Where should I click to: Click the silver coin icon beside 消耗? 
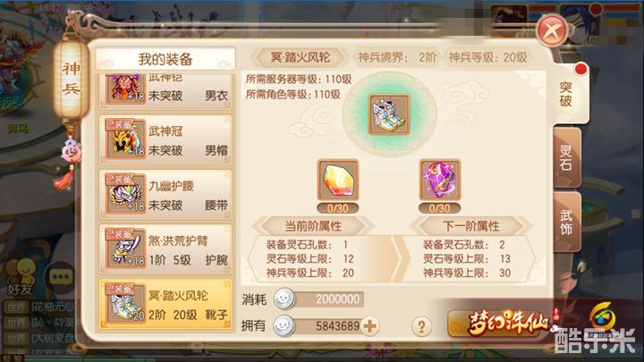[284, 299]
